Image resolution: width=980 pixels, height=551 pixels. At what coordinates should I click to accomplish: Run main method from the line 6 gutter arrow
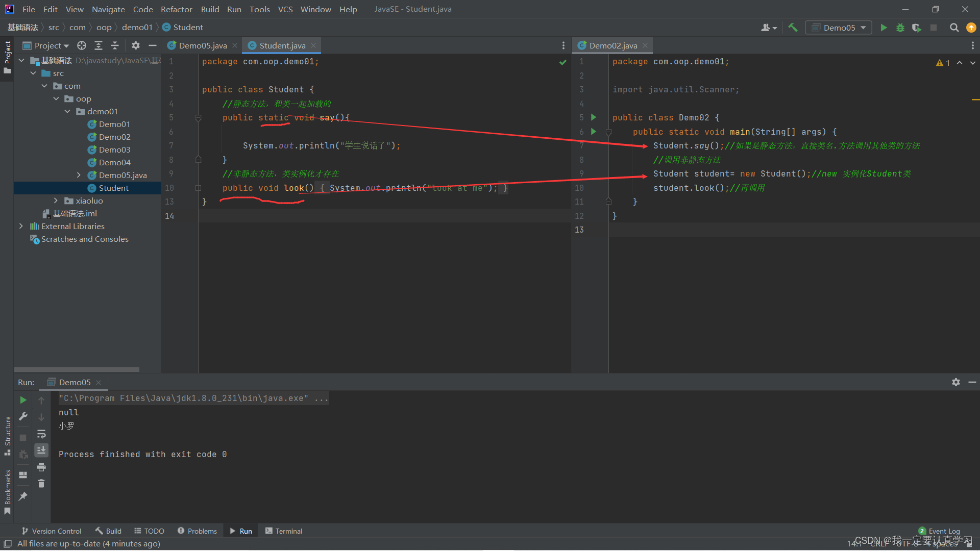click(594, 132)
